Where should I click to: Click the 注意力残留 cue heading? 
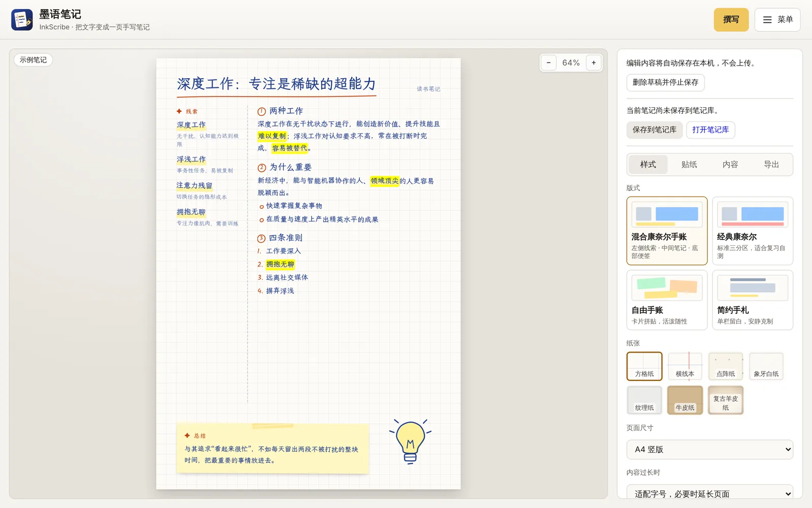pos(194,185)
